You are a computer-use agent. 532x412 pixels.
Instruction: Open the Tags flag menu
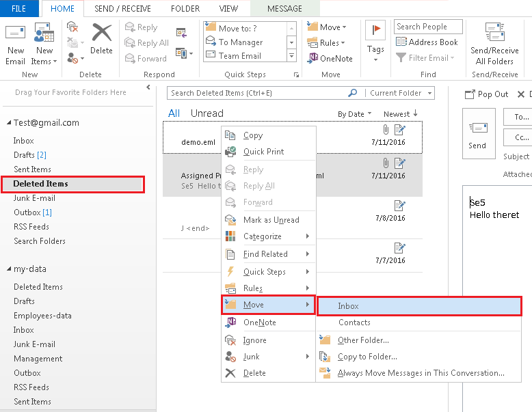pos(375,42)
